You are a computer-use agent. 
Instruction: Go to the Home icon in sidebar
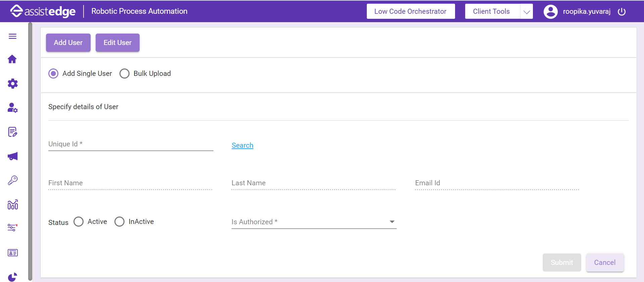(x=12, y=59)
